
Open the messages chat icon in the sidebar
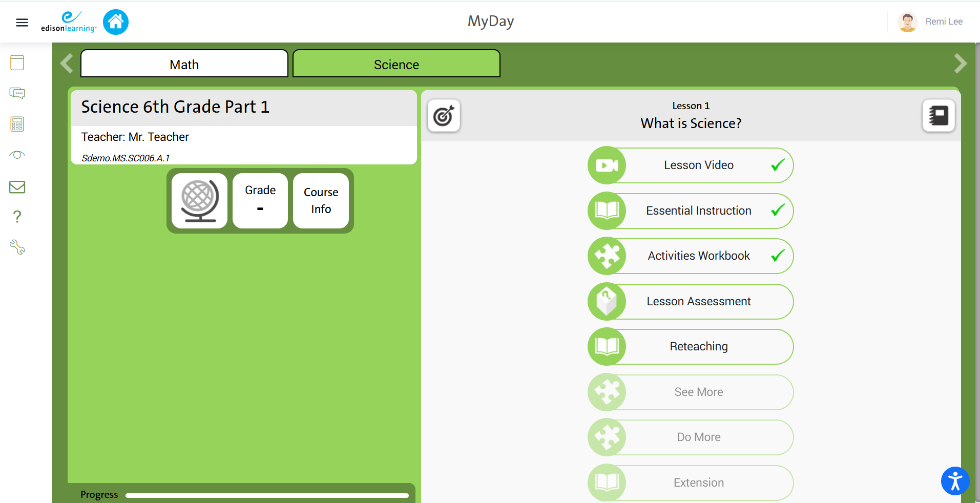17,93
